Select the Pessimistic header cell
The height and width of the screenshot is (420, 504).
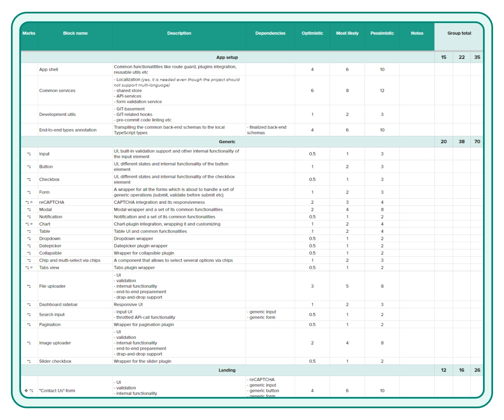pos(382,34)
